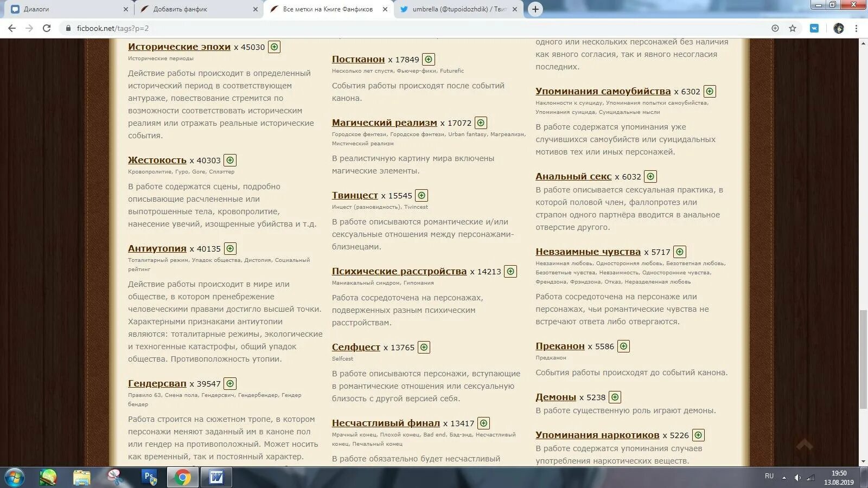
Task: Open the Твинцест tag link
Action: coord(355,196)
